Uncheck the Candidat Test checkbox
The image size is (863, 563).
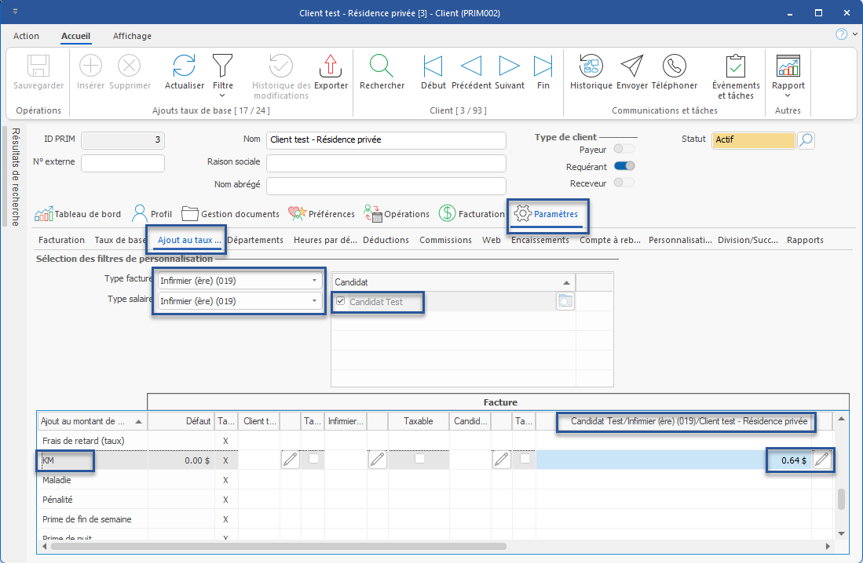341,301
